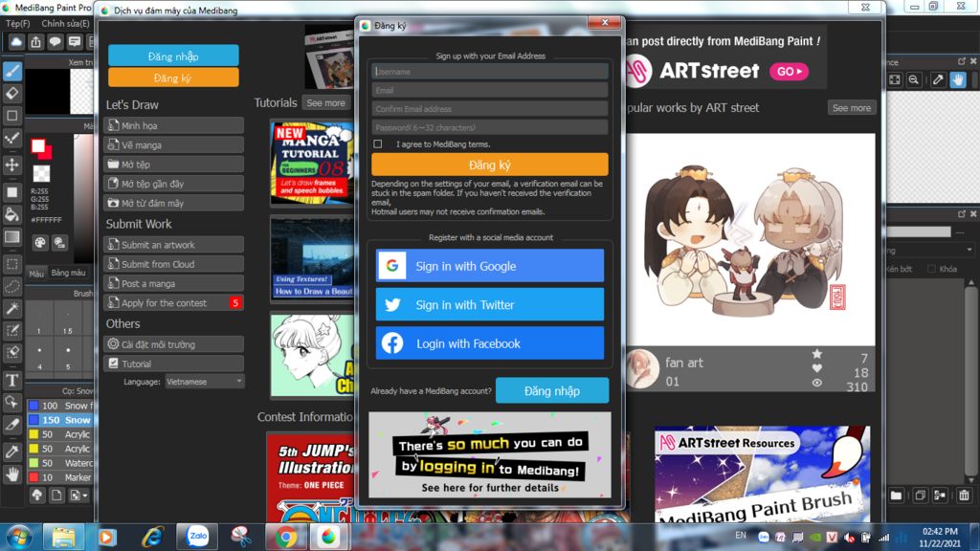This screenshot has height=551, width=980.
Task: Click the blue Đăng nhập button in signup dialog
Action: click(x=552, y=390)
